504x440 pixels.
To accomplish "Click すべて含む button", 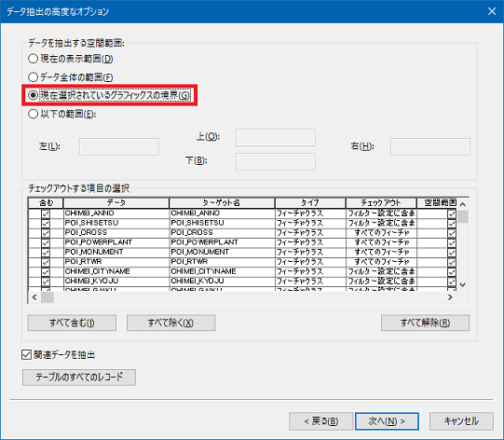I will click(72, 323).
